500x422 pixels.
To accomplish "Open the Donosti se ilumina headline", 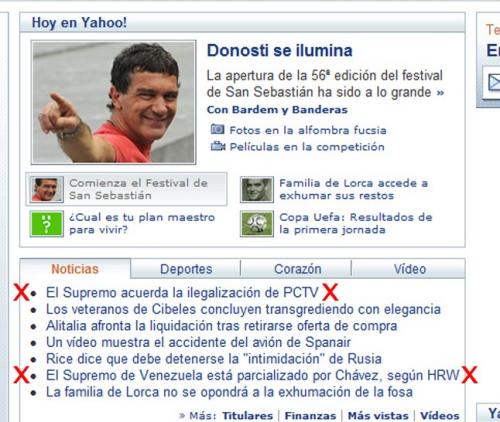I will [280, 51].
